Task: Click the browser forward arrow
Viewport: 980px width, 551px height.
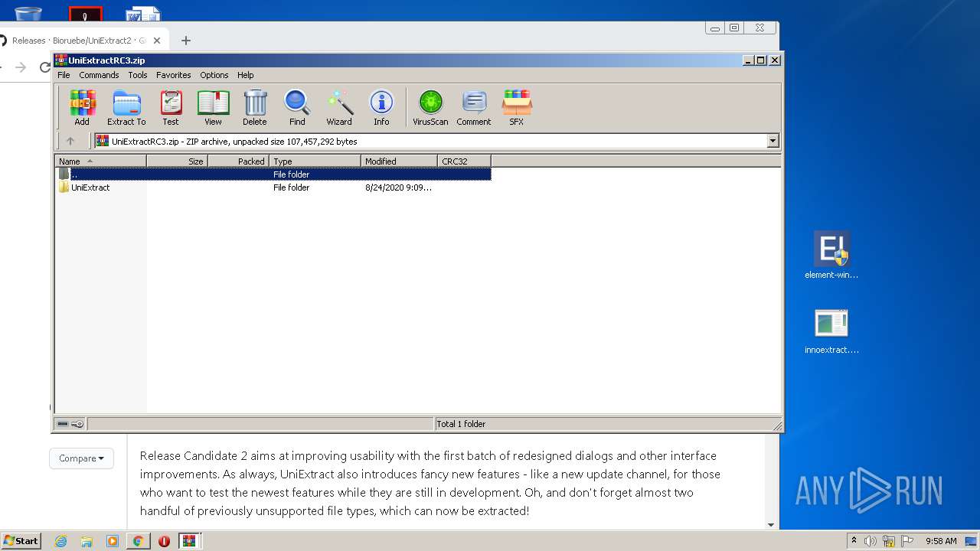Action: (x=21, y=67)
